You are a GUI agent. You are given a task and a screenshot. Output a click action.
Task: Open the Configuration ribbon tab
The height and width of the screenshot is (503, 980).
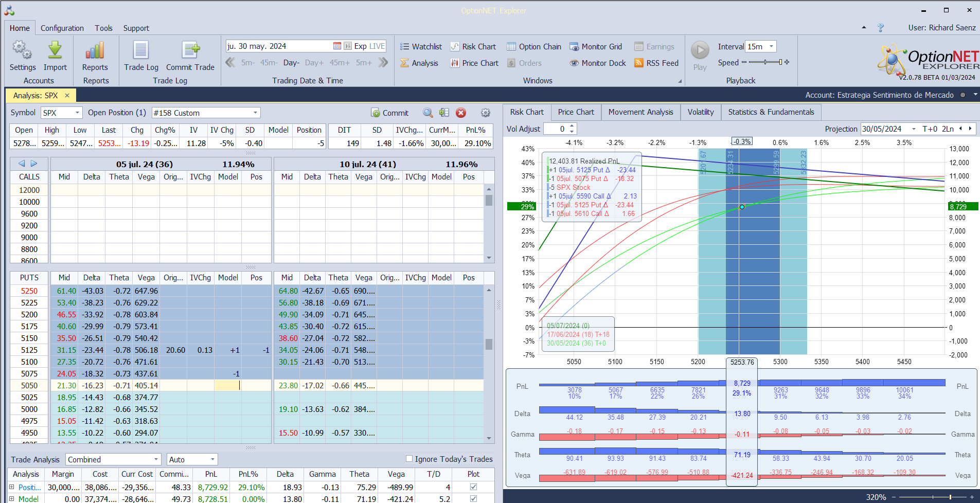tap(62, 28)
